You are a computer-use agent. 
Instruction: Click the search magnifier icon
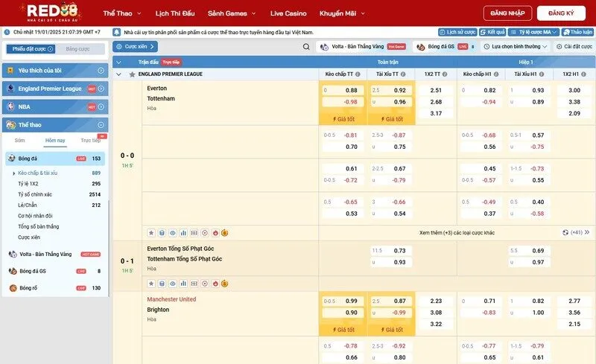306,47
